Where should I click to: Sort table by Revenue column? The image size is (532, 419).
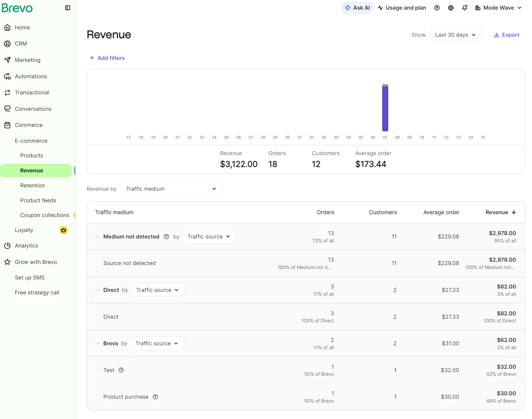pyautogui.click(x=501, y=212)
